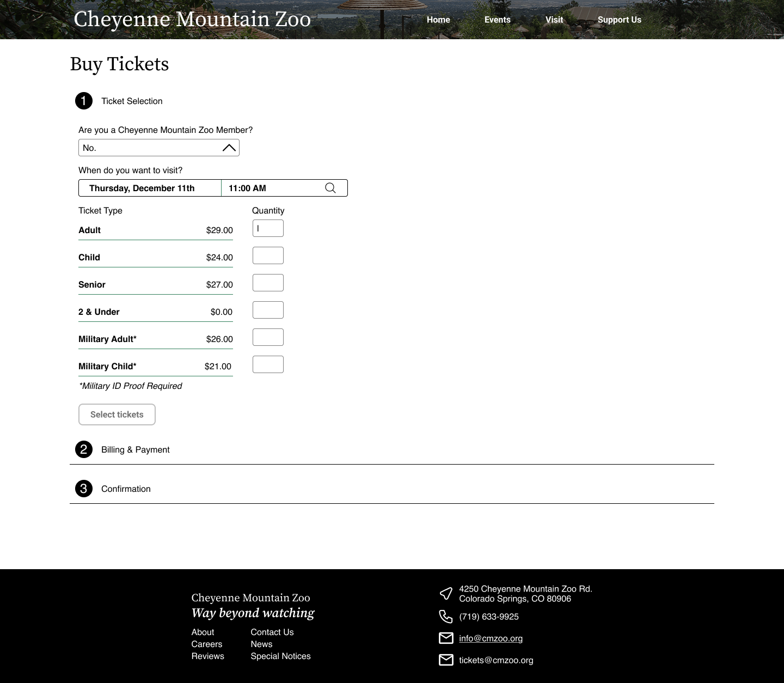Open the News footer link
The width and height of the screenshot is (784, 683).
(262, 644)
